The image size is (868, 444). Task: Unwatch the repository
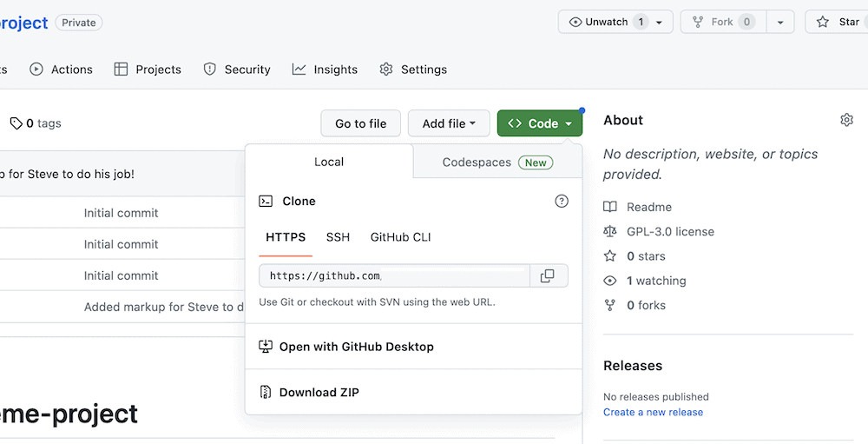pyautogui.click(x=606, y=22)
